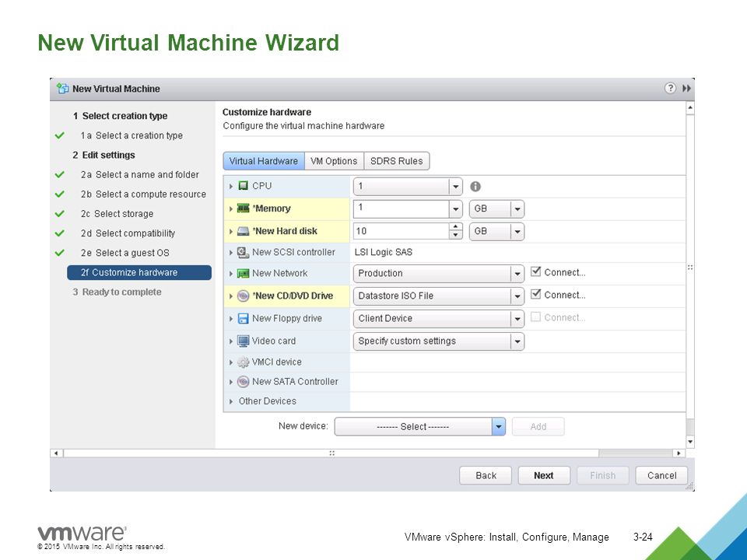Image resolution: width=747 pixels, height=560 pixels.
Task: Click the VMCI device gear icon
Action: (x=243, y=362)
